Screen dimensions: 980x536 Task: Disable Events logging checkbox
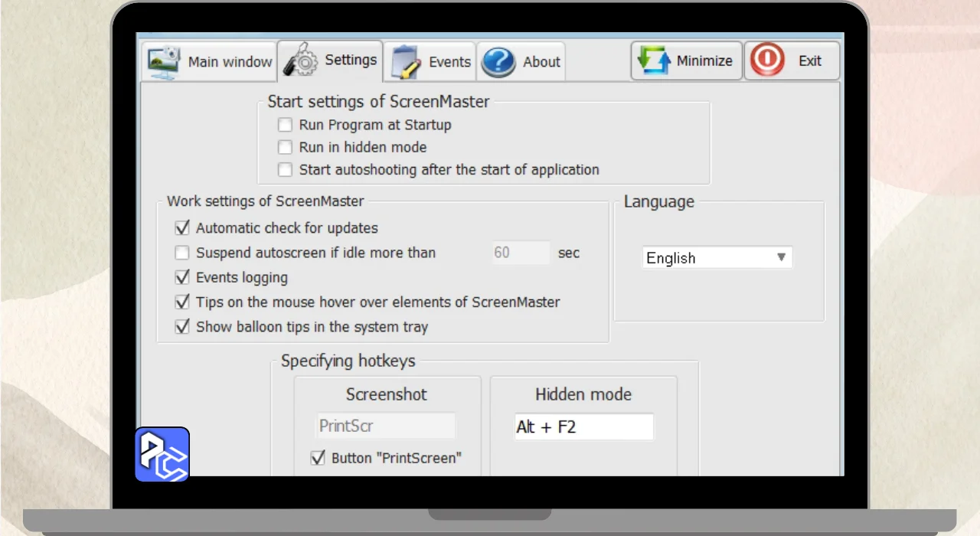(x=182, y=277)
